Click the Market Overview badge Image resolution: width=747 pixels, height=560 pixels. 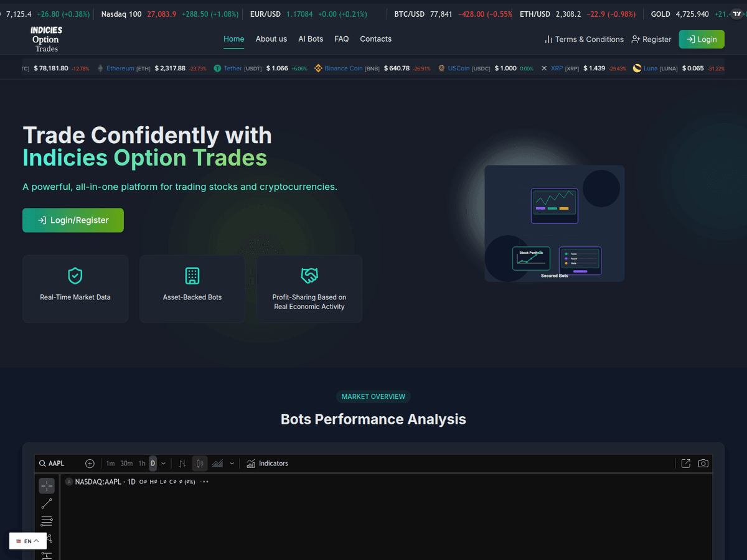[x=374, y=396]
